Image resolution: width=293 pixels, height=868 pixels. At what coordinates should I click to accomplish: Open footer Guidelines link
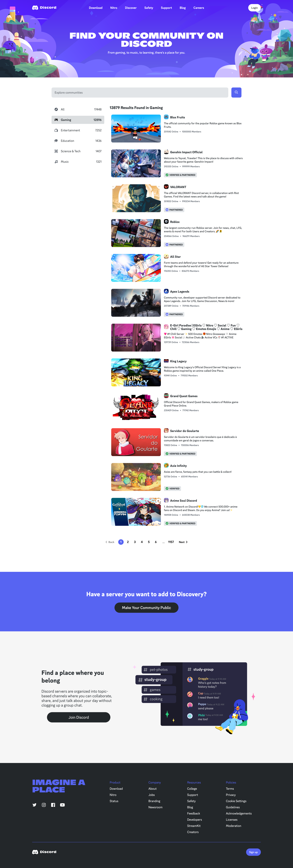coord(233,807)
